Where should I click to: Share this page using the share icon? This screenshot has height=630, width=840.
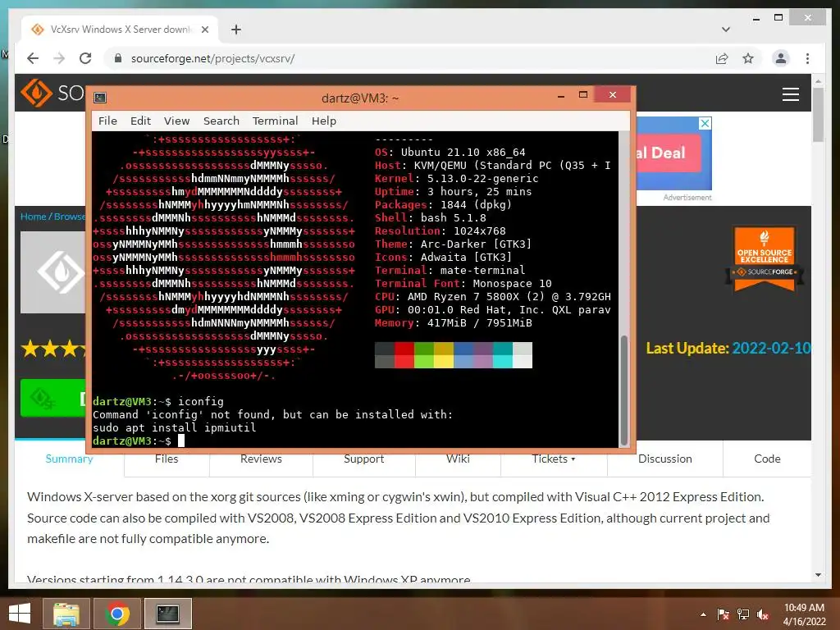click(x=722, y=58)
